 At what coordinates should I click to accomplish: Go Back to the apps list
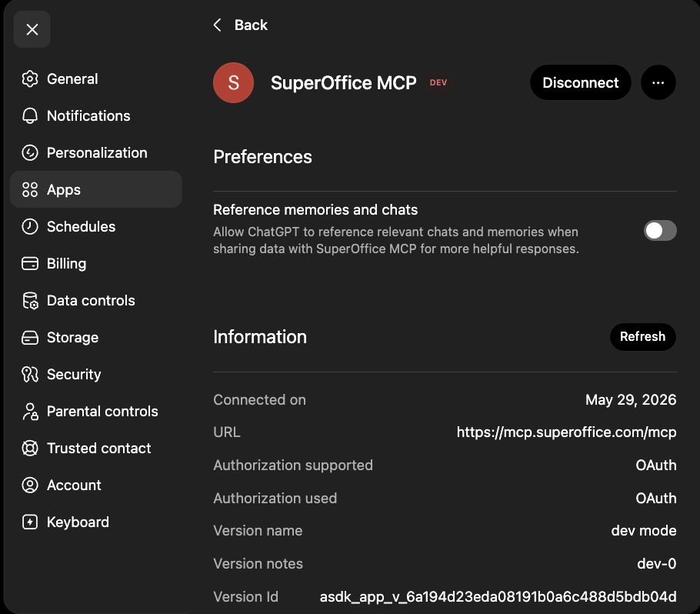pos(240,25)
